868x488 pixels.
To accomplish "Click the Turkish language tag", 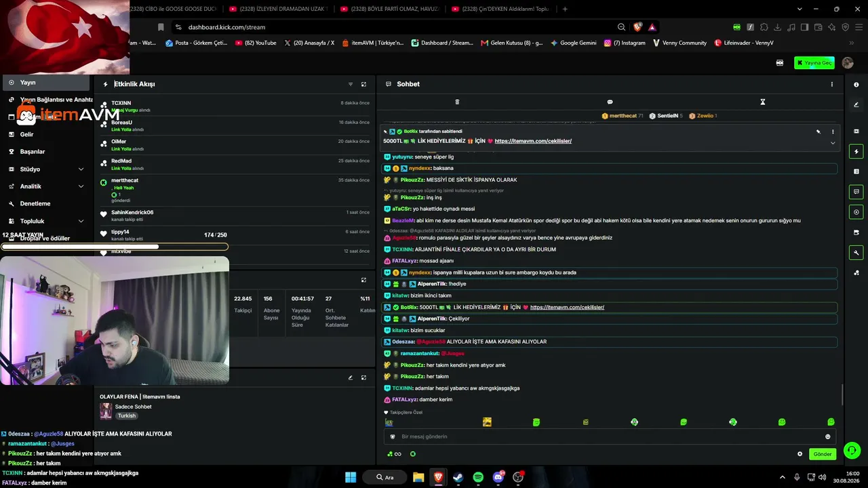I will (127, 416).
